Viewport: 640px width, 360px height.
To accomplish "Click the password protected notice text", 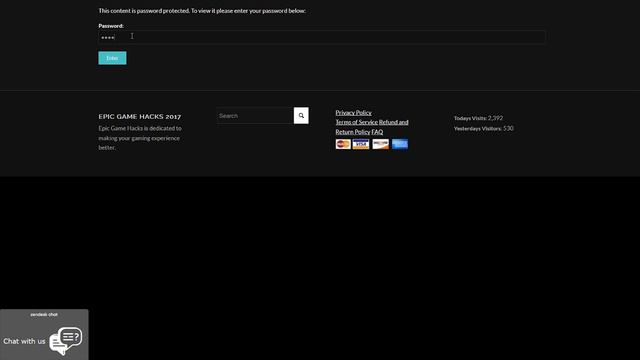I will (x=202, y=11).
